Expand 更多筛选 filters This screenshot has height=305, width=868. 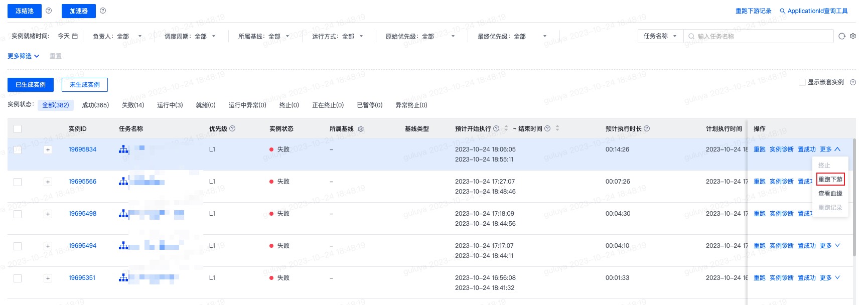point(23,56)
